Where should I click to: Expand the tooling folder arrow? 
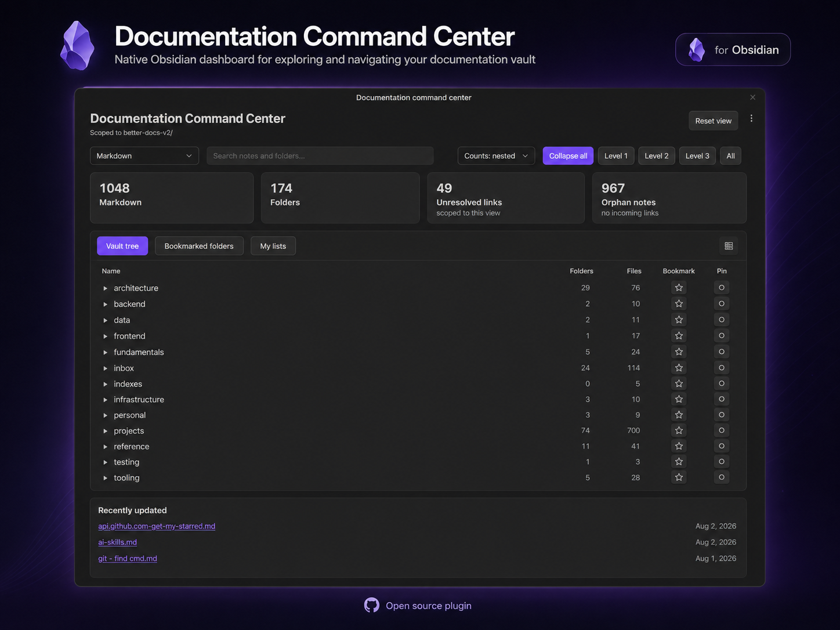[105, 478]
